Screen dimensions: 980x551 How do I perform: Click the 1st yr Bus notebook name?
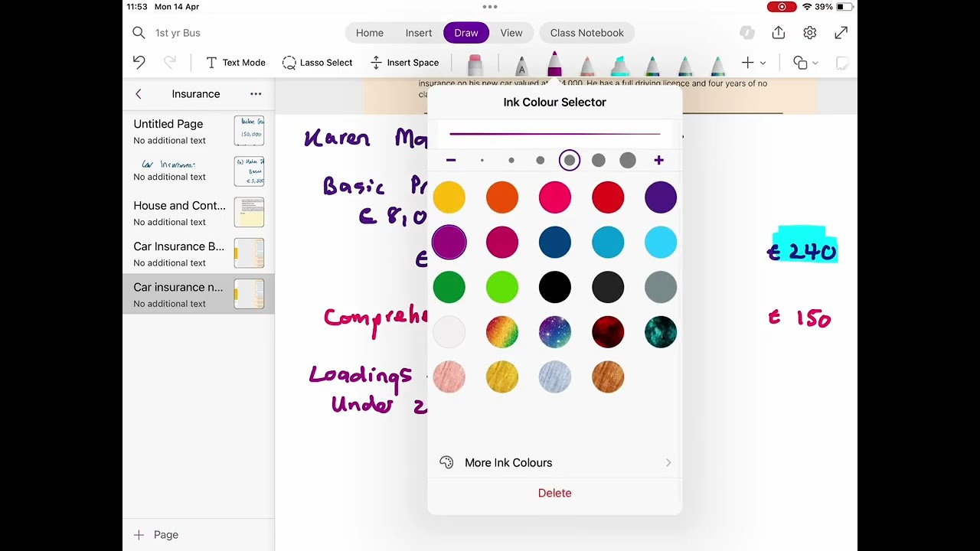click(x=178, y=33)
